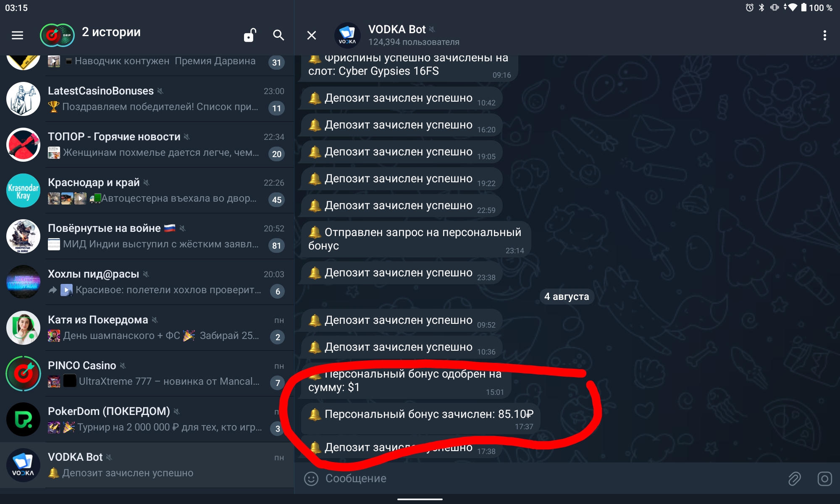The height and width of the screenshot is (504, 840).
Task: Open LatestCasinoBonuses chat
Action: [x=147, y=99]
